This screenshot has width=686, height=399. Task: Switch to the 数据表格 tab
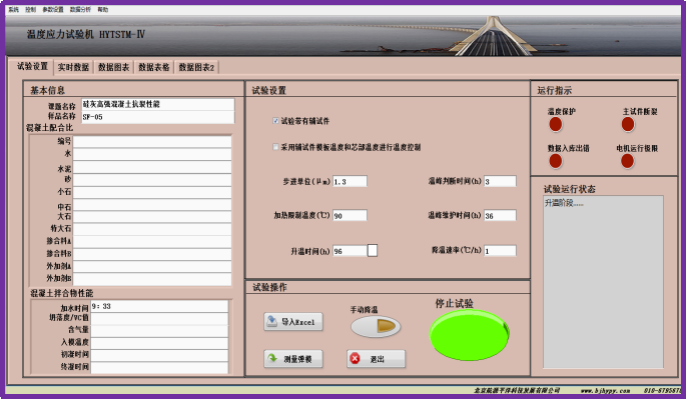(x=154, y=67)
